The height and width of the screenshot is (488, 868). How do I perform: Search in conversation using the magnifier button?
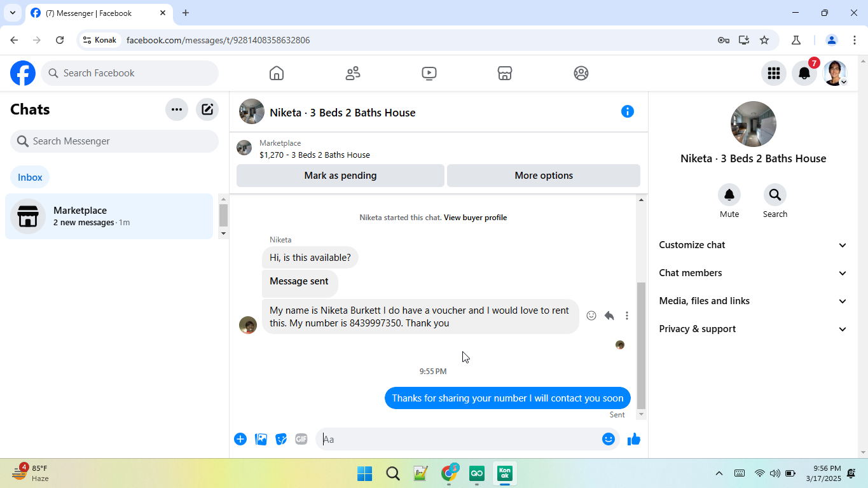click(775, 195)
